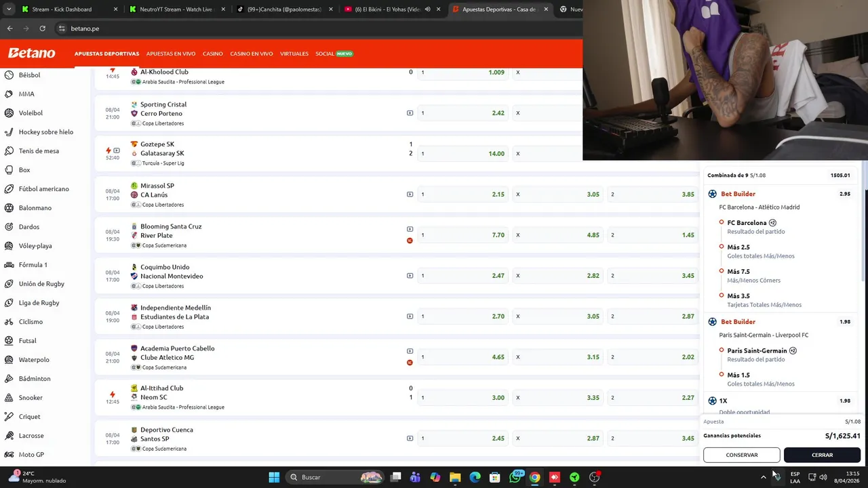Click Arabia Saudita - Professional League under Al-Kholood
This screenshot has width=868, height=488.
pos(183,82)
